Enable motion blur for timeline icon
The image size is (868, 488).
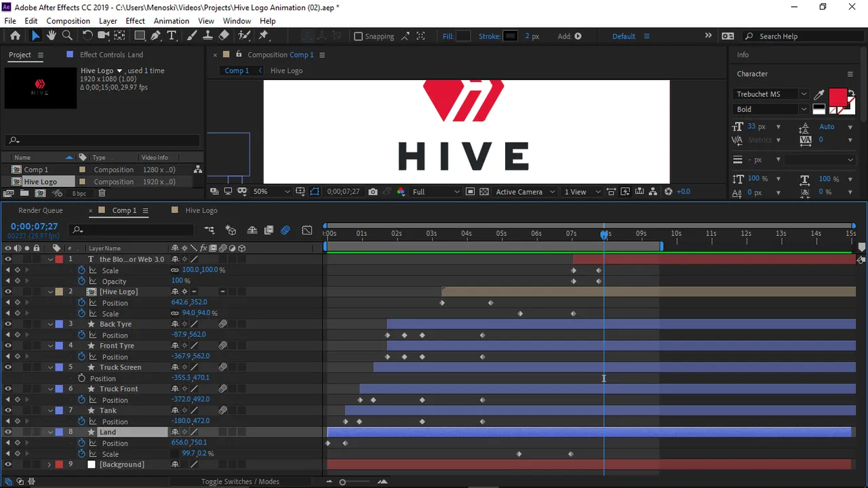tap(285, 230)
